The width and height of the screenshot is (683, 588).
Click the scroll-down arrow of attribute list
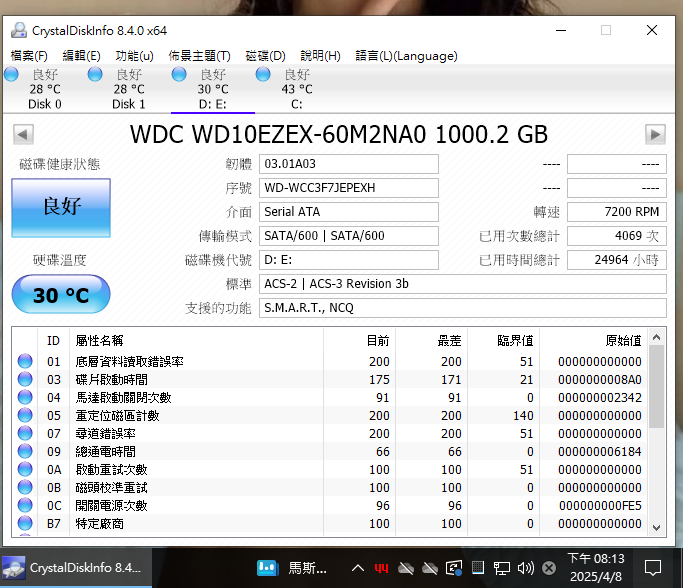point(657,527)
